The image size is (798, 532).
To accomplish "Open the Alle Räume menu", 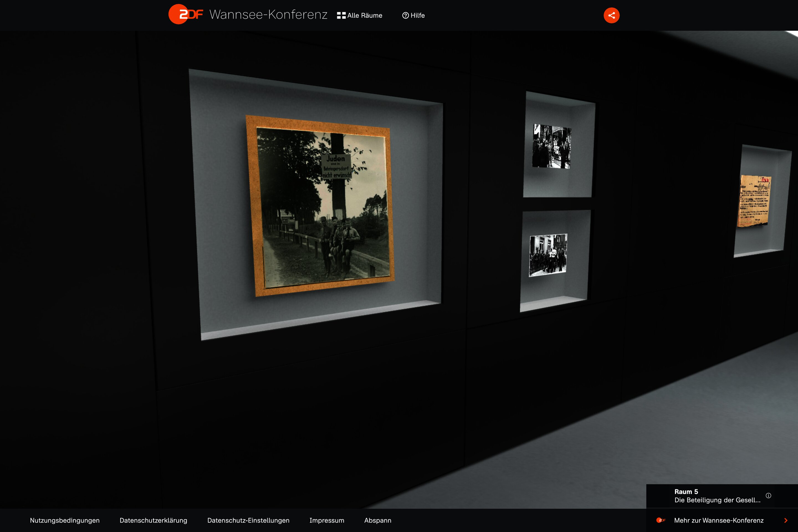I will click(364, 16).
